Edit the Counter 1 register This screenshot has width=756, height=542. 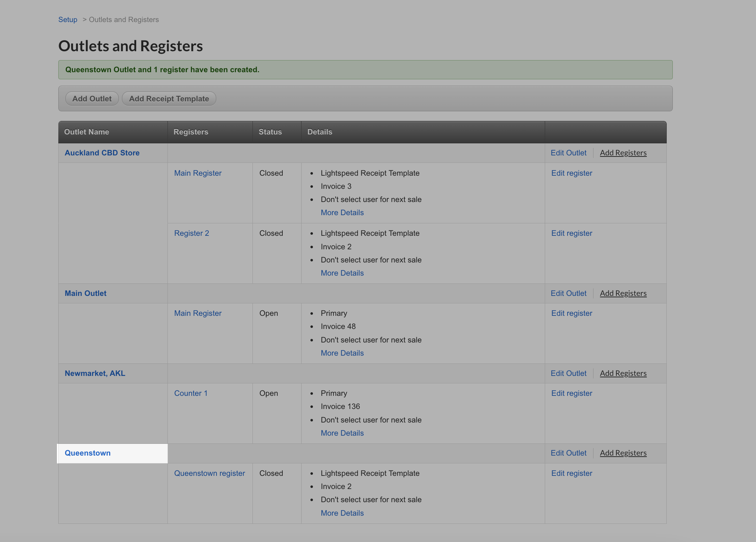click(x=571, y=393)
